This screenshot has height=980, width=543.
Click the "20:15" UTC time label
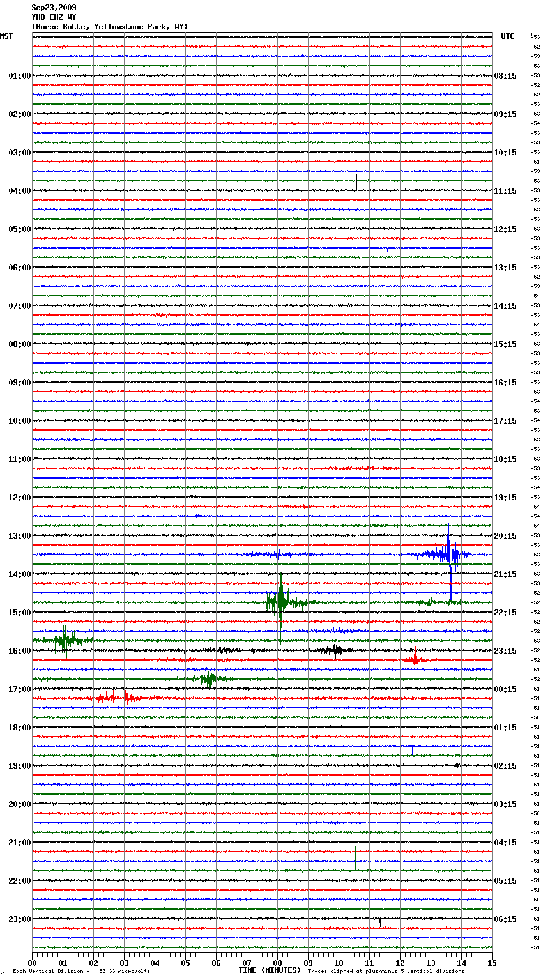(x=505, y=536)
